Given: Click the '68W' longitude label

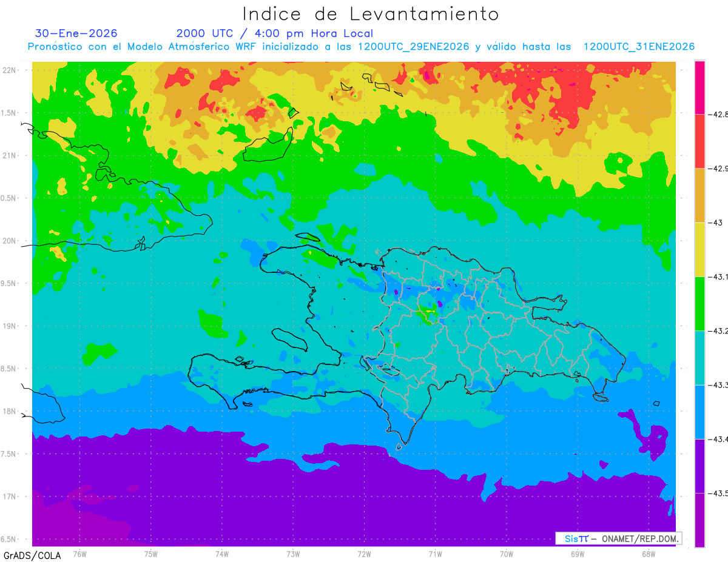Looking at the screenshot, I should [649, 554].
